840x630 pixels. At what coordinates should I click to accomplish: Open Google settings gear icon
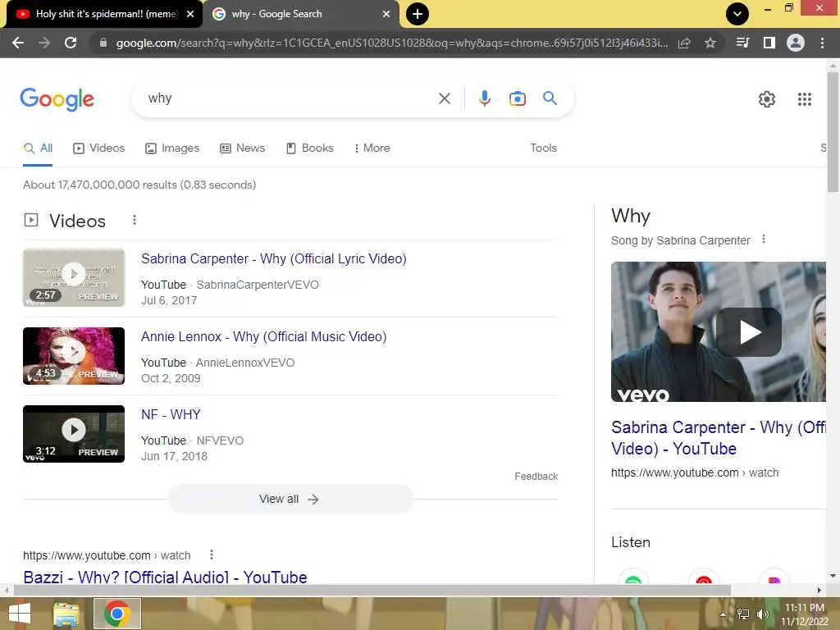pos(767,99)
